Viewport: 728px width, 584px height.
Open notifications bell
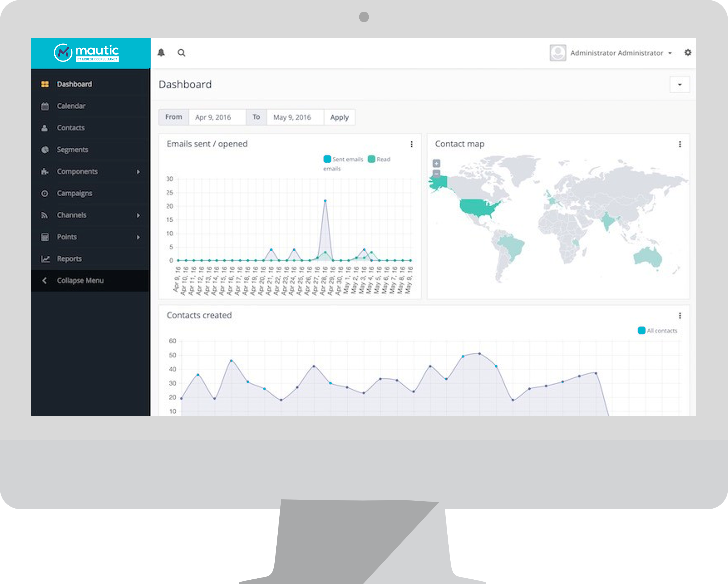[162, 53]
